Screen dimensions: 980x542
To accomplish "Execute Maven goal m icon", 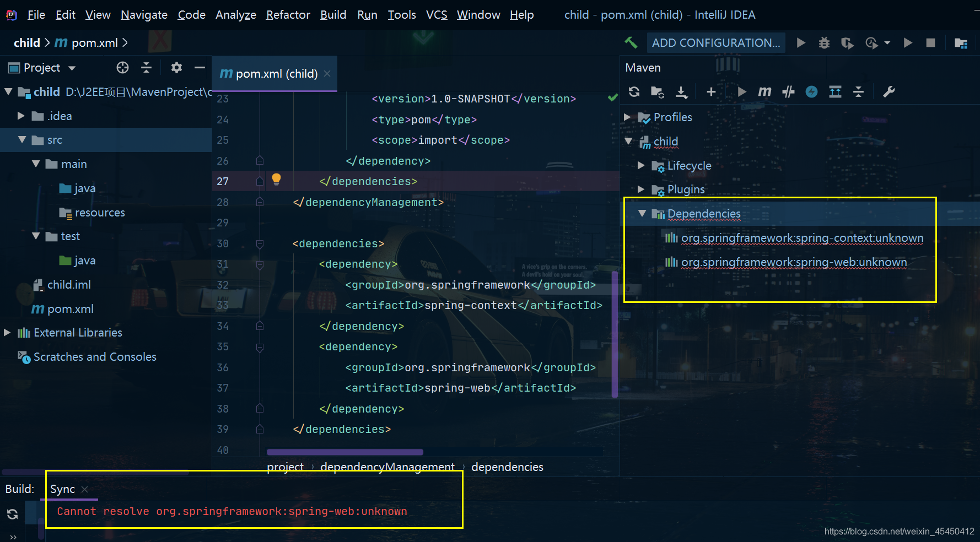I will [764, 92].
